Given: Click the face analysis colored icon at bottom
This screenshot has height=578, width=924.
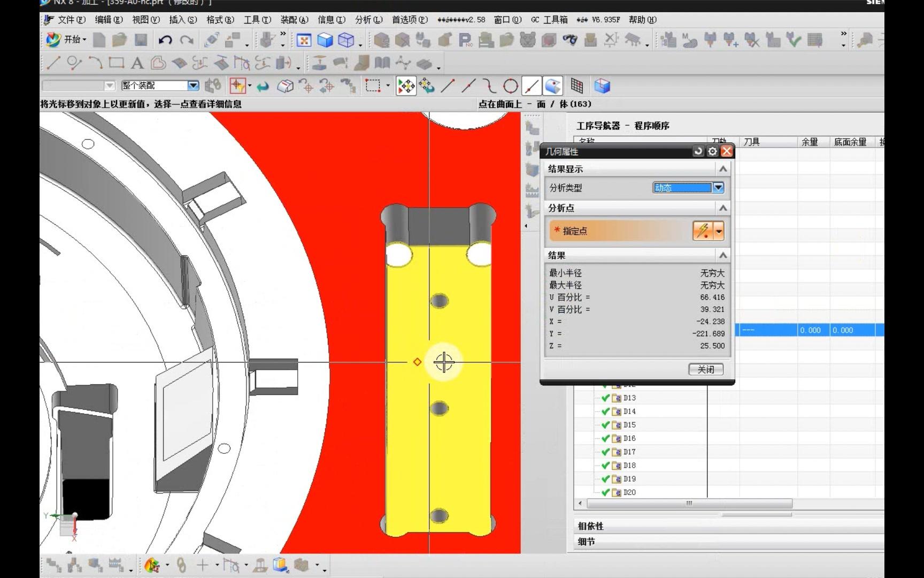Looking at the screenshot, I should coord(152,565).
